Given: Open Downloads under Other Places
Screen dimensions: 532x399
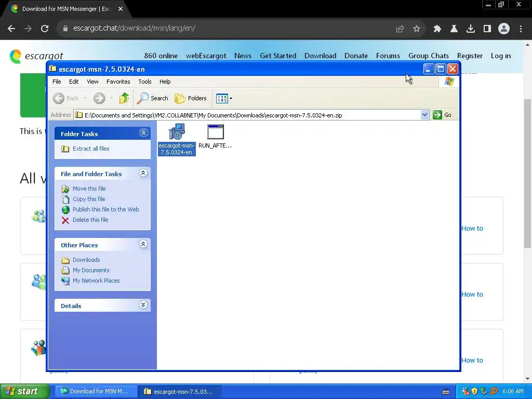Looking at the screenshot, I should pos(86,260).
